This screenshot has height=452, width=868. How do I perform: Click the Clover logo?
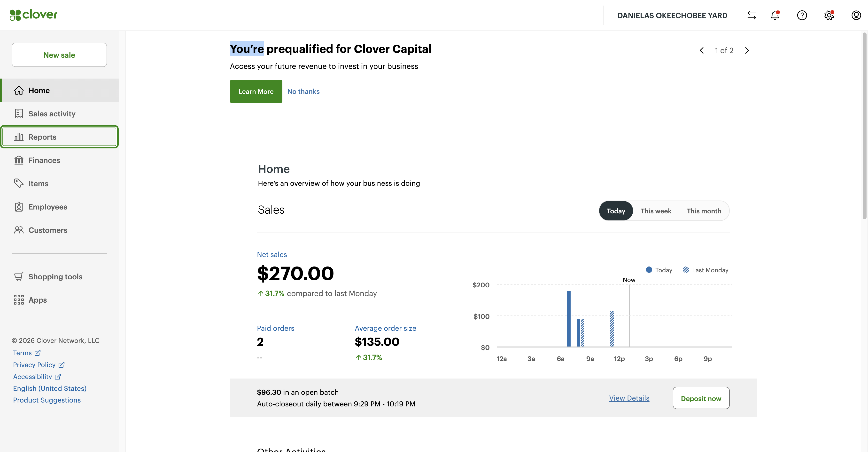click(x=33, y=15)
